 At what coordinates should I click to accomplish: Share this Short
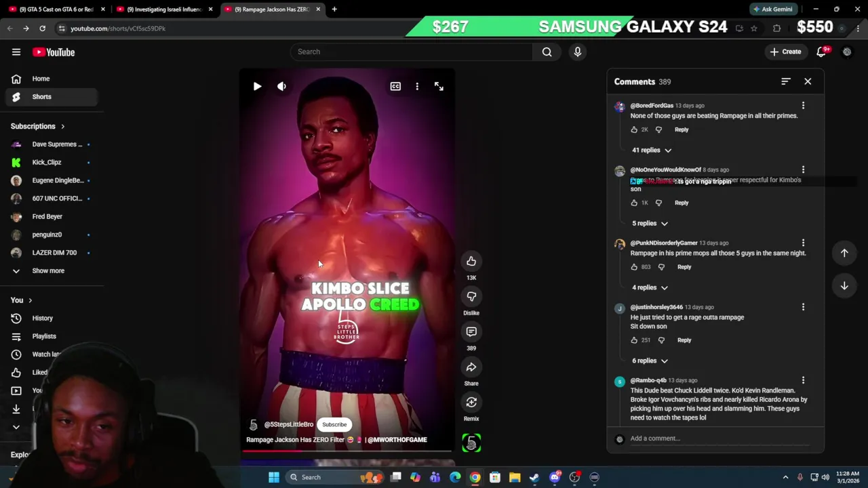(x=471, y=367)
